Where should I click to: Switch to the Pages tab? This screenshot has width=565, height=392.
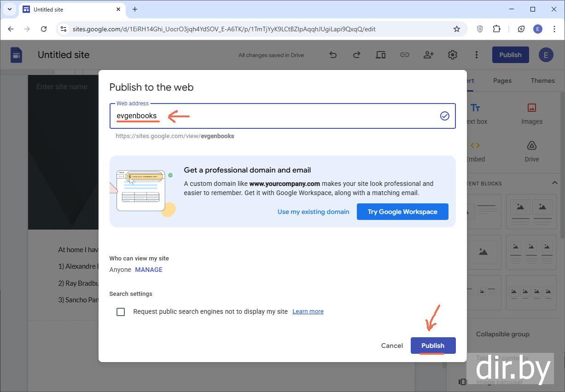coord(502,81)
